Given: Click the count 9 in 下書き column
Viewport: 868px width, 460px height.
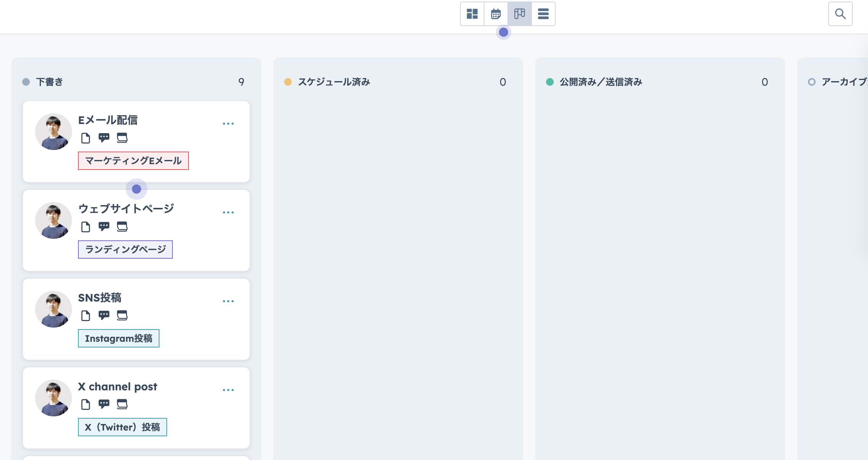Looking at the screenshot, I should 241,82.
